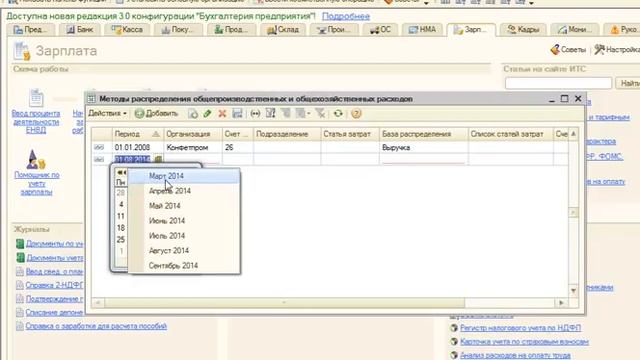The width and height of the screenshot is (640, 360).
Task: Switch to the Касса tab
Action: (127, 30)
